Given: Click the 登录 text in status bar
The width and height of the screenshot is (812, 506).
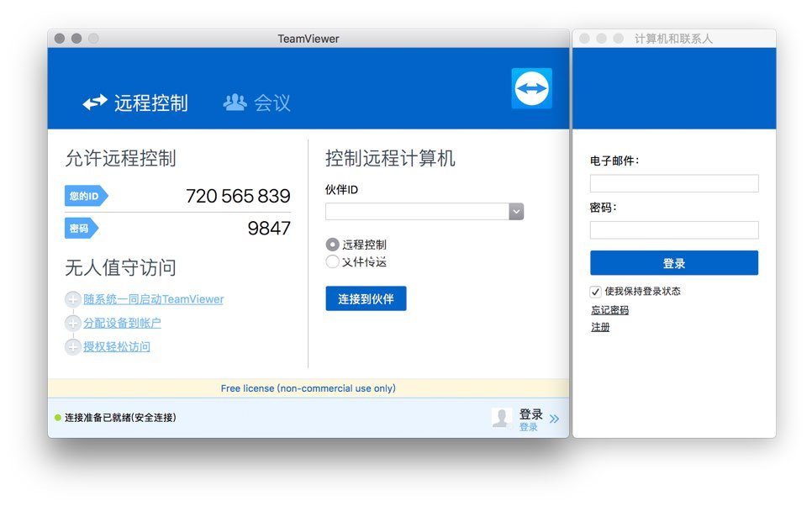Looking at the screenshot, I should click(530, 414).
